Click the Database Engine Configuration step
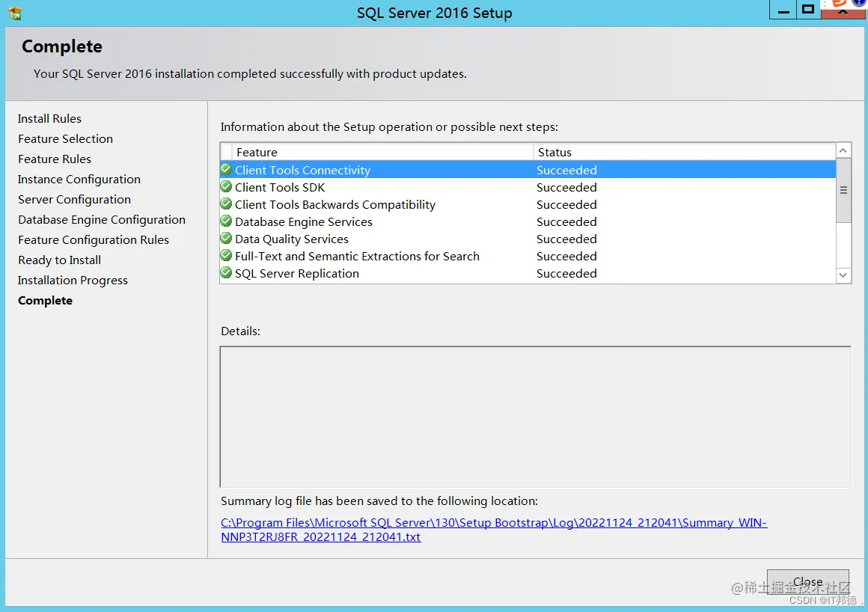 coord(101,220)
